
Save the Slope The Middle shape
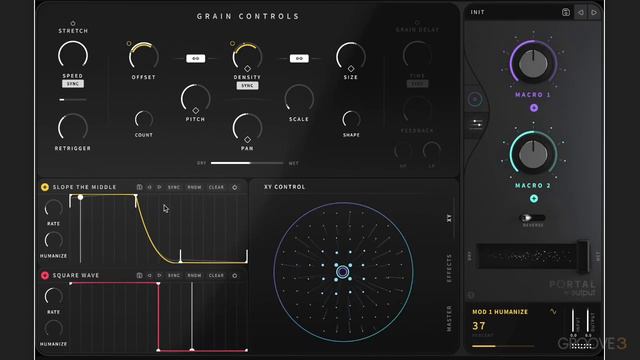pyautogui.click(x=140, y=187)
